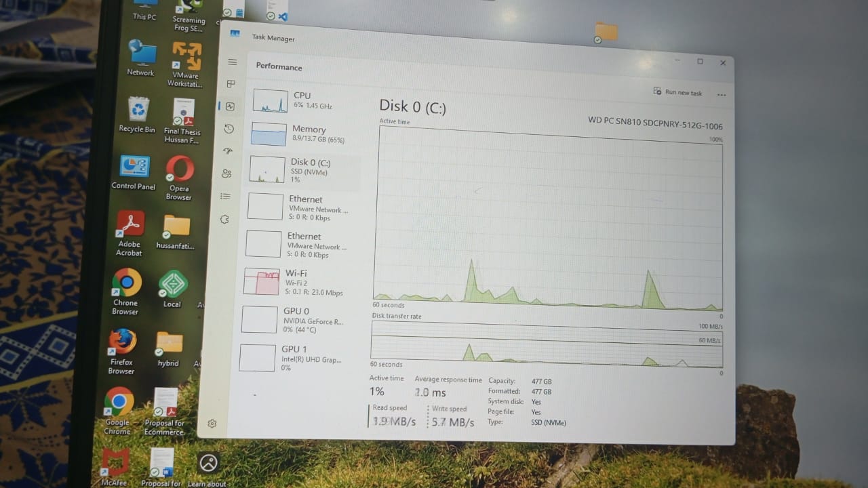The height and width of the screenshot is (488, 868).
Task: Open the three-dot more options menu
Action: (721, 95)
